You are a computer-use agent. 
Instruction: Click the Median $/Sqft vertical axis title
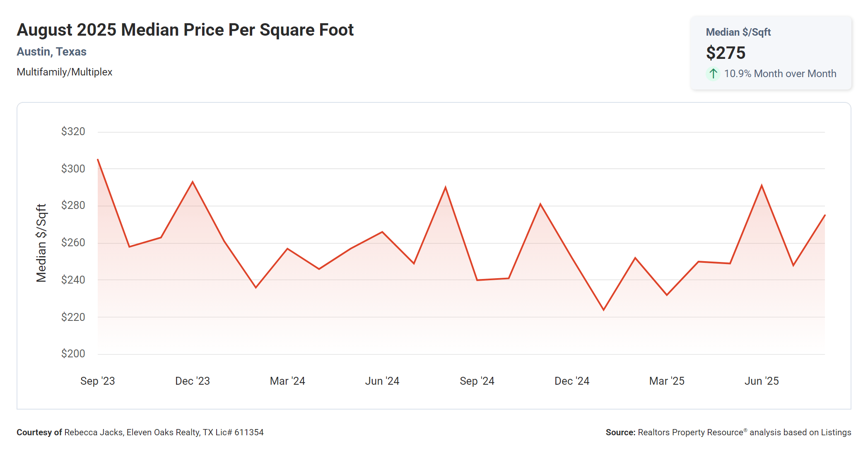pyautogui.click(x=41, y=243)
